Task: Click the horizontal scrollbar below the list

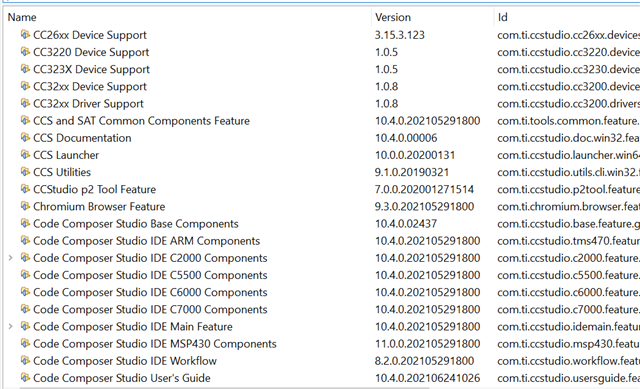Action: point(224,387)
